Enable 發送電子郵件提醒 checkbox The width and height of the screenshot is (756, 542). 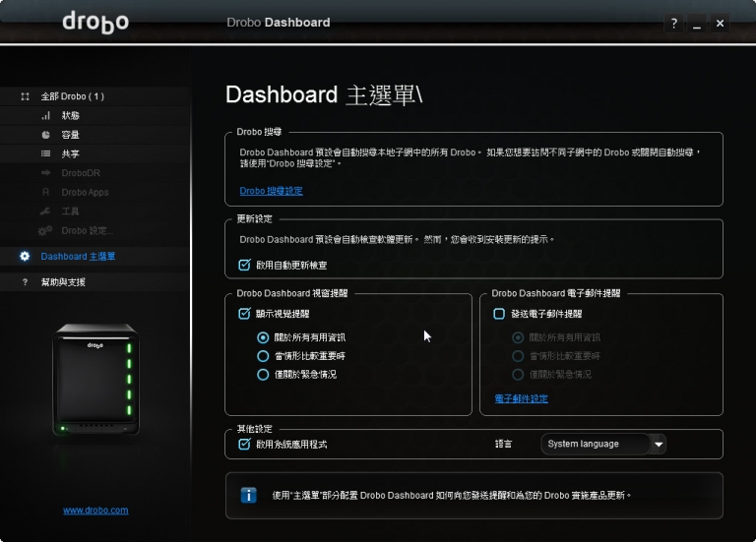[499, 314]
